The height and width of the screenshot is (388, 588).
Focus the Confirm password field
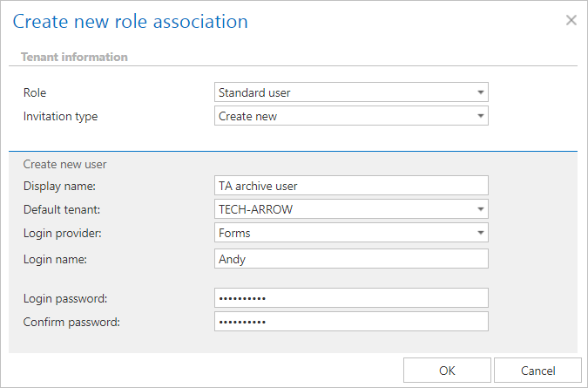click(x=351, y=322)
